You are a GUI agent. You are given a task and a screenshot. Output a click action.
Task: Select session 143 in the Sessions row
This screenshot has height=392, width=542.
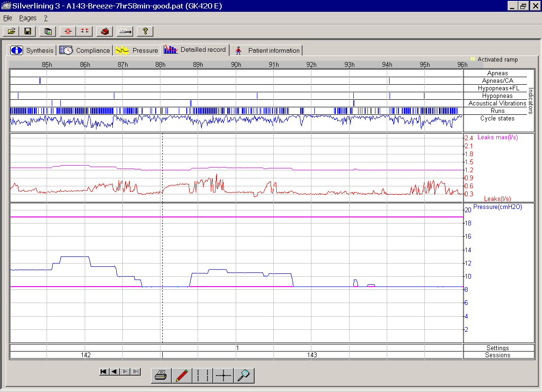[312, 355]
